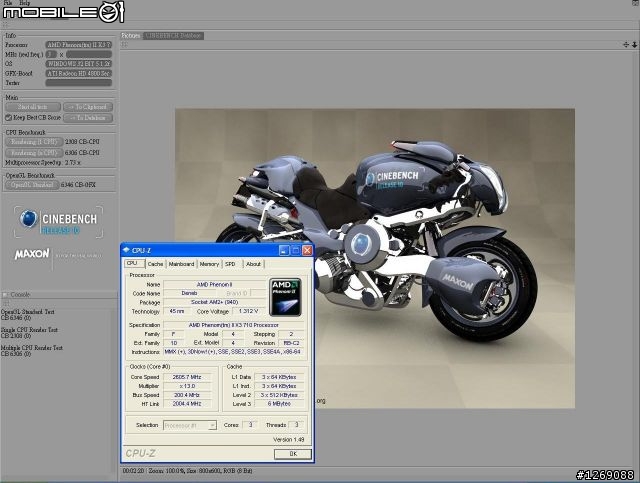Click the Instructions list field
Viewport: 640px width, 483px height.
233,352
